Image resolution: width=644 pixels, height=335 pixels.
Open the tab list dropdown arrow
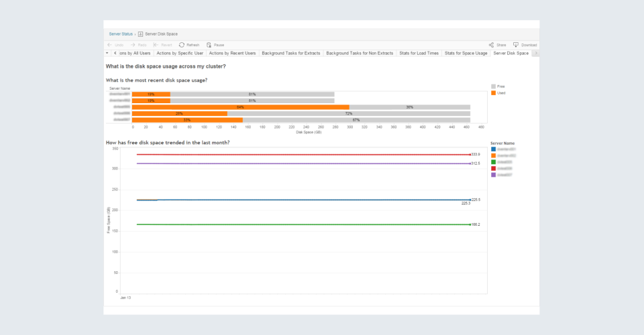click(x=107, y=52)
